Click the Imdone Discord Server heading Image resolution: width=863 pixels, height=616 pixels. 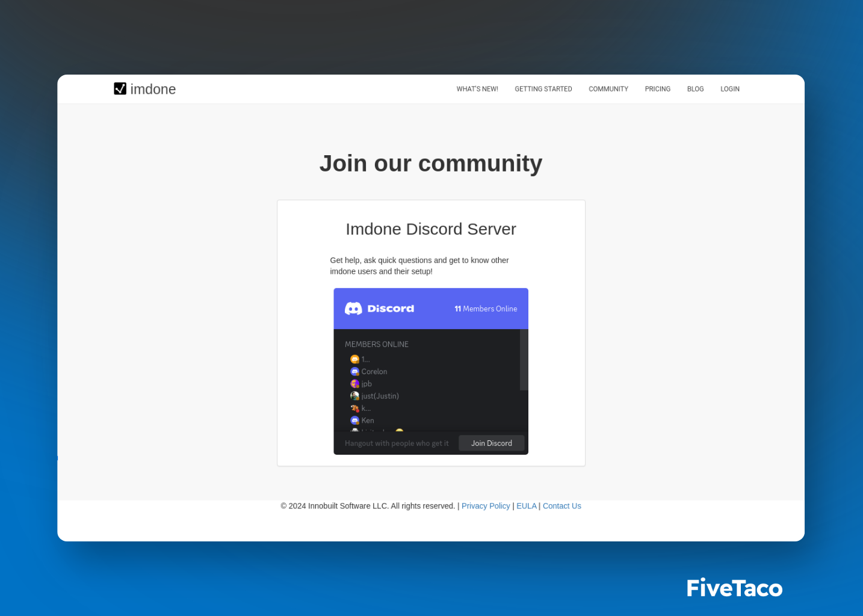(431, 229)
